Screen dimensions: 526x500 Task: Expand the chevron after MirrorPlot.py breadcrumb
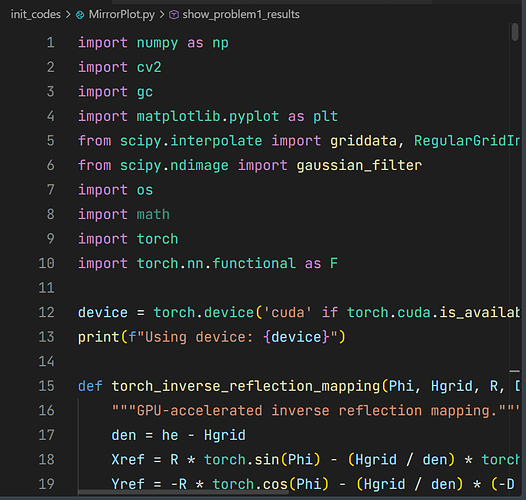162,15
